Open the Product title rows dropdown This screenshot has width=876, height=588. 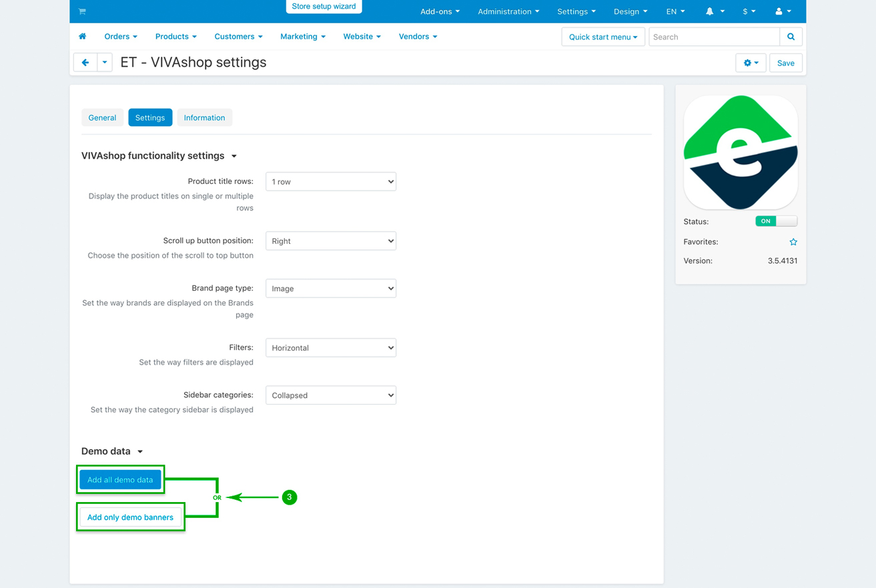331,181
